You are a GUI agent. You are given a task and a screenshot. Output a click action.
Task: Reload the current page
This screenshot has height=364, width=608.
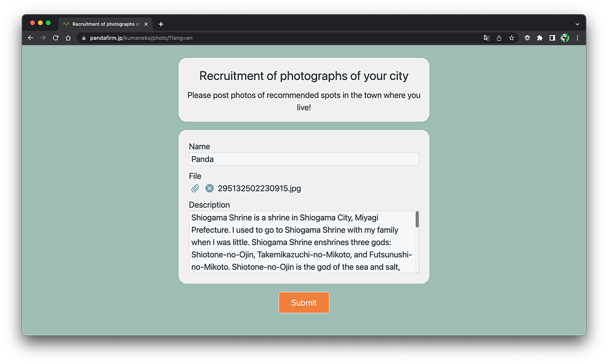(55, 38)
